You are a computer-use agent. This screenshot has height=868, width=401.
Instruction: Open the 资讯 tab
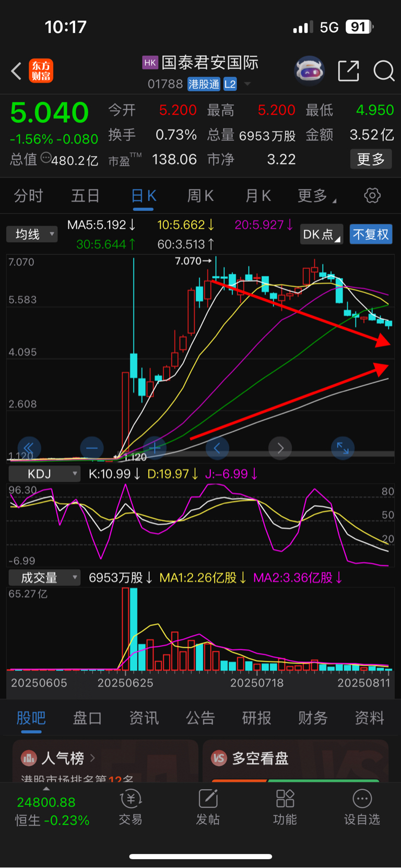point(144,718)
